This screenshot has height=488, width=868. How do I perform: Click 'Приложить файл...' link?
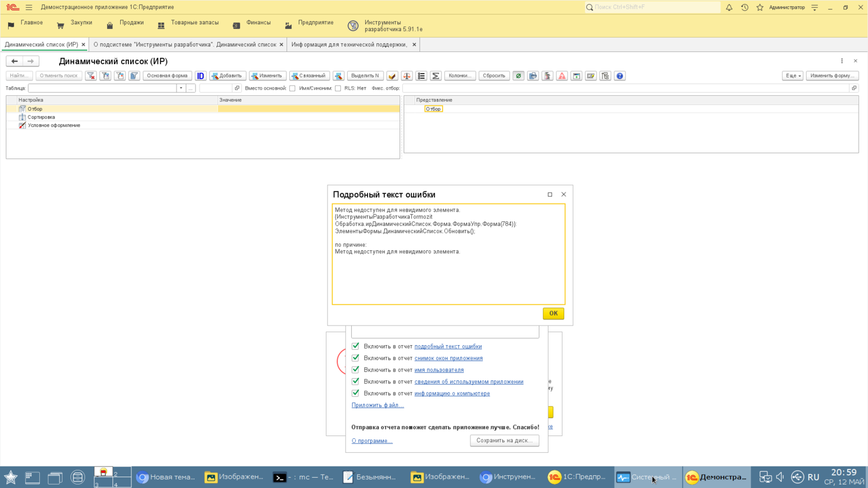point(377,405)
